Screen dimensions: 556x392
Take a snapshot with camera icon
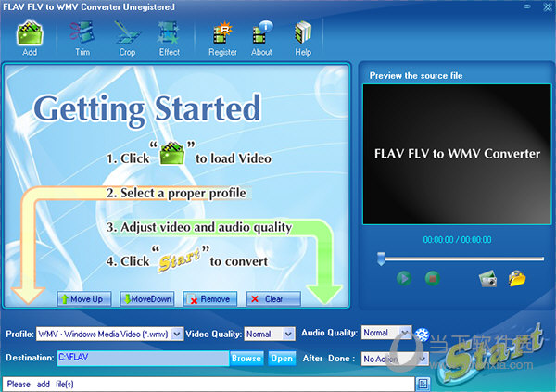(488, 279)
